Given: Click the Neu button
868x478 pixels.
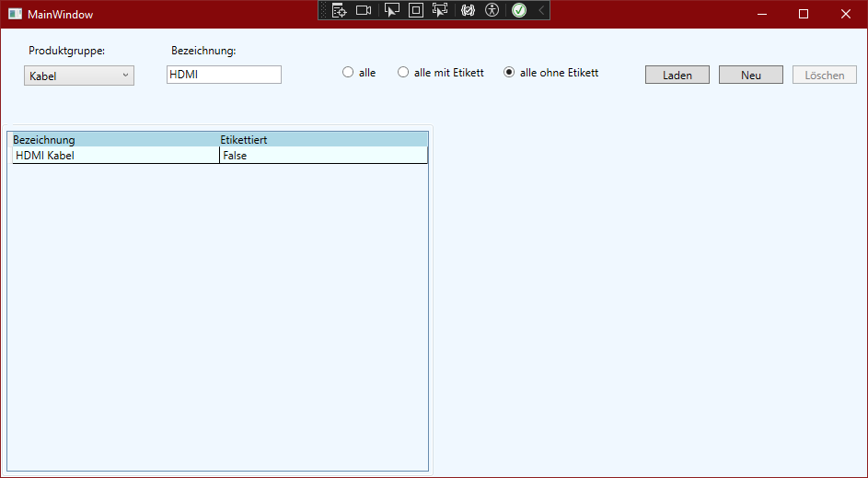Looking at the screenshot, I should click(751, 75).
